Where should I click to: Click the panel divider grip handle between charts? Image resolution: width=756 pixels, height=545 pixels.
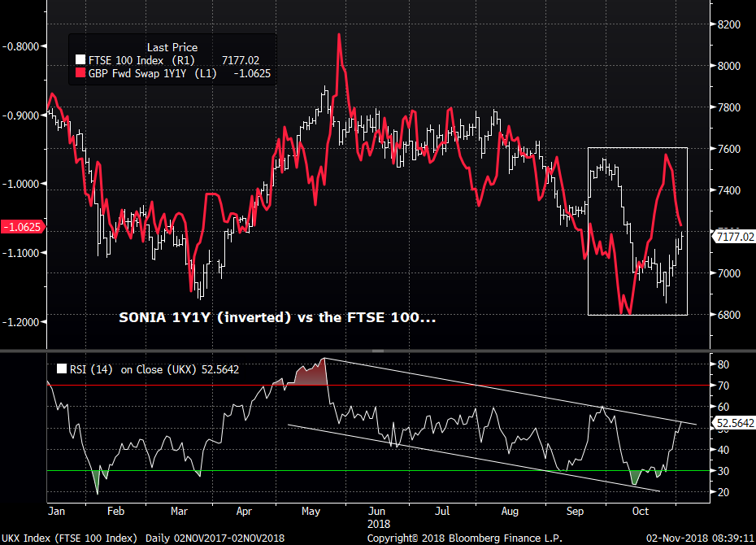click(x=378, y=351)
